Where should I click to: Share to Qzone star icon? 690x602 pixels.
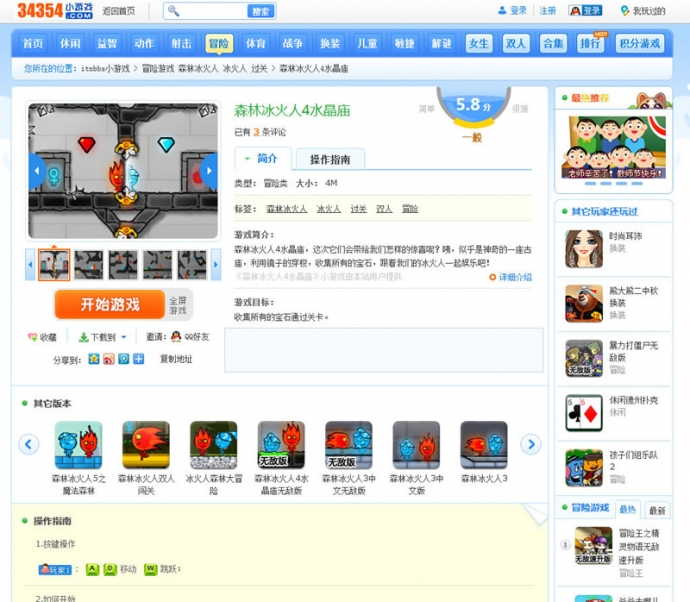click(94, 359)
